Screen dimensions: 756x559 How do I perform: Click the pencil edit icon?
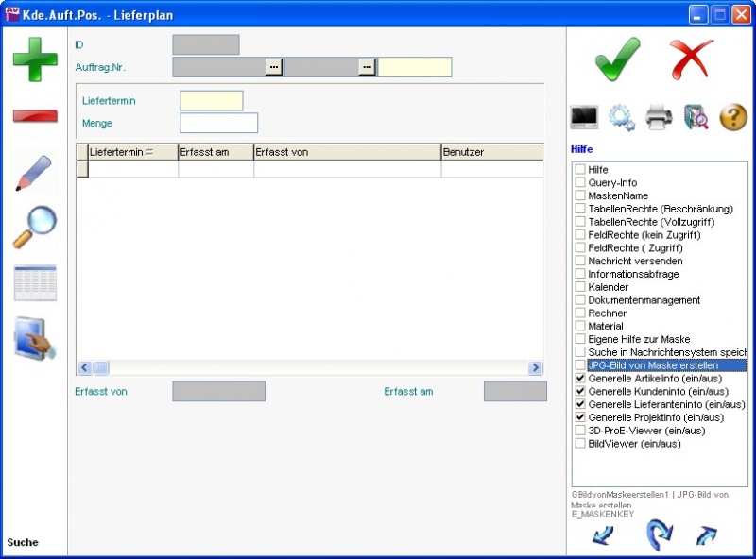35,174
